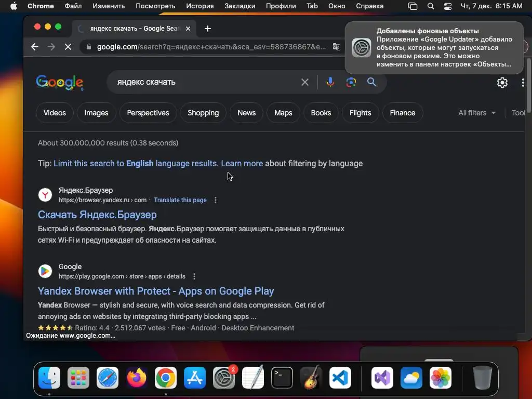Viewport: 532px width, 399px height.
Task: Filter results by Perspectives
Action: (x=148, y=113)
